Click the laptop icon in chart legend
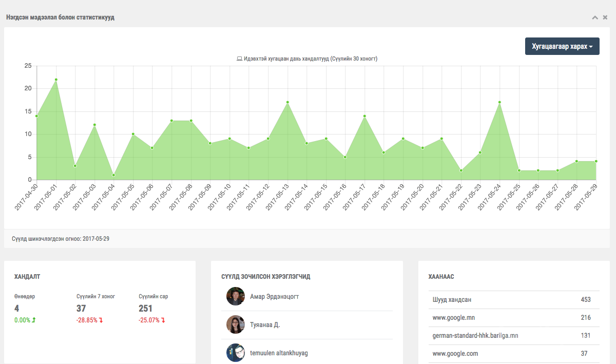Screen dimensions: 616x364 point(239,59)
